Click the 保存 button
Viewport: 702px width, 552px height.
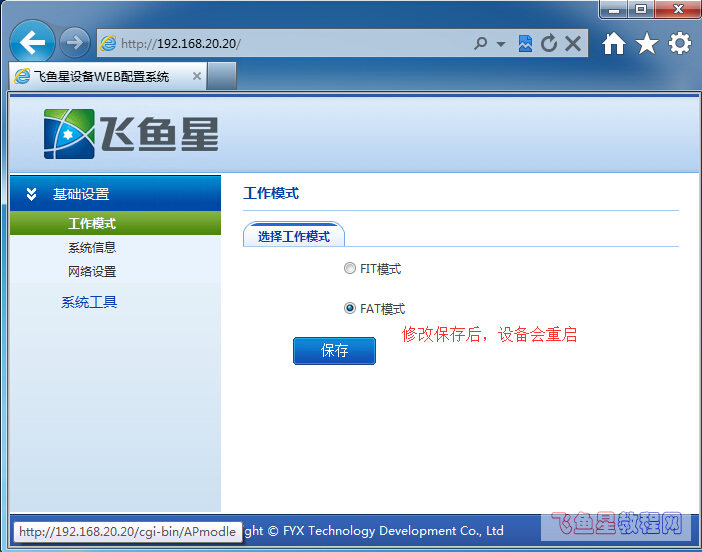pos(334,351)
